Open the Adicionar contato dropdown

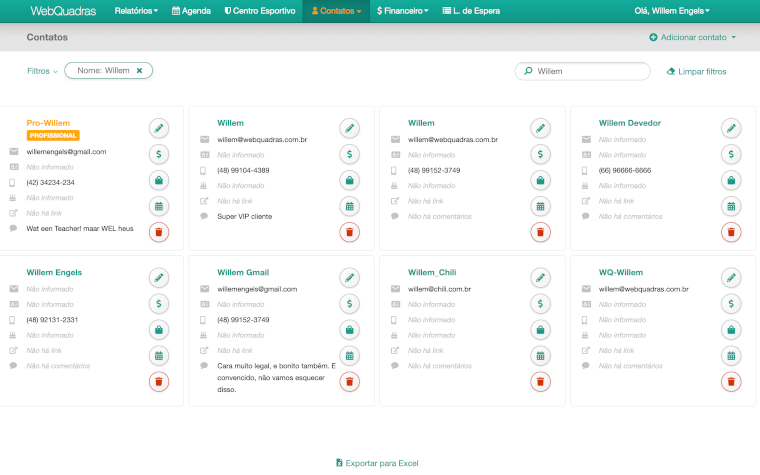tap(692, 37)
